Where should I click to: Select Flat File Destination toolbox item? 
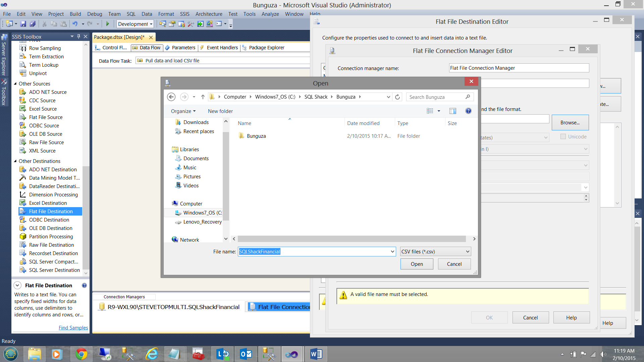(51, 212)
